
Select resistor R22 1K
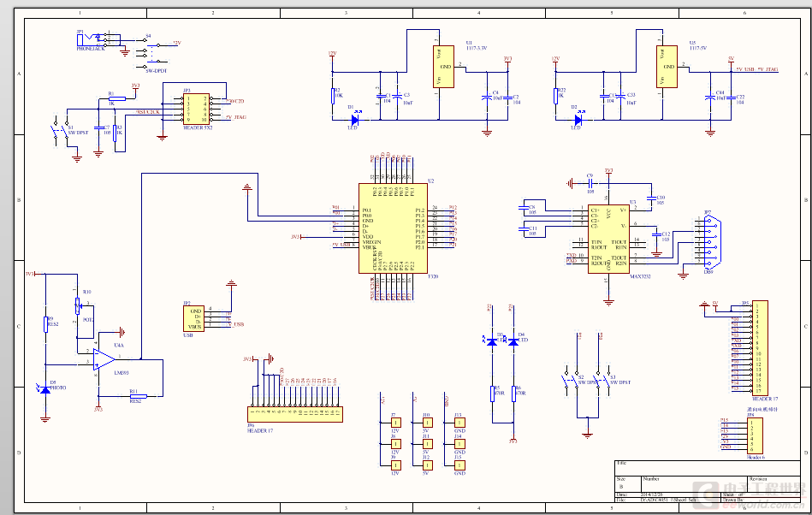point(555,96)
